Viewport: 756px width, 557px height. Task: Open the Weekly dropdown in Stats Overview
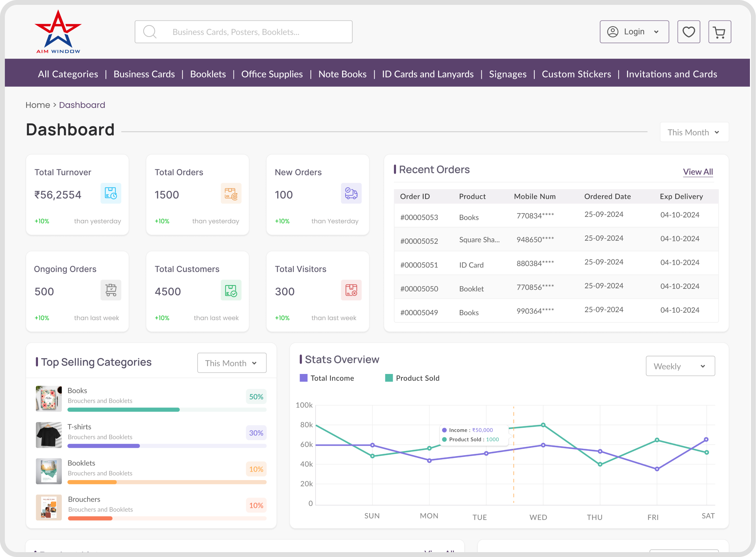click(680, 366)
